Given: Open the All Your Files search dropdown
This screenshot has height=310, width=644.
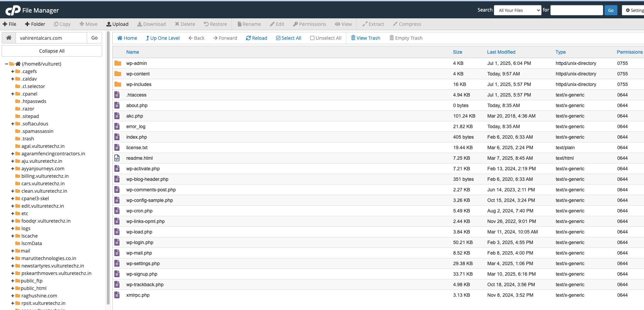Looking at the screenshot, I should pos(517,10).
